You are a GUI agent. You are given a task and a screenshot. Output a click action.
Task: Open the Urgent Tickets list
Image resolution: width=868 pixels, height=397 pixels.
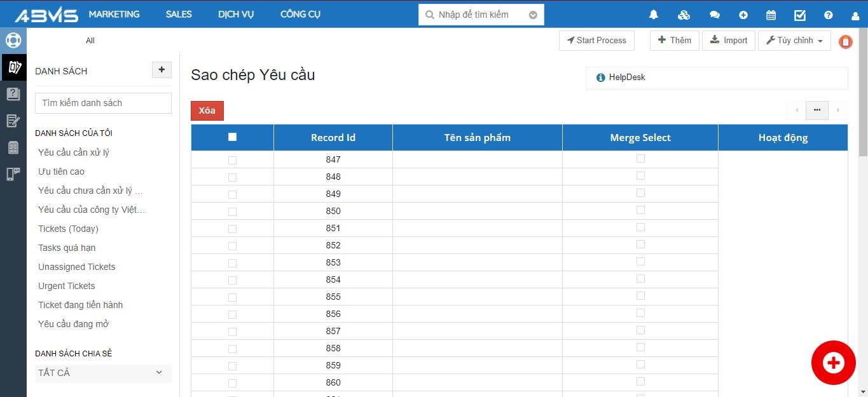tap(67, 286)
